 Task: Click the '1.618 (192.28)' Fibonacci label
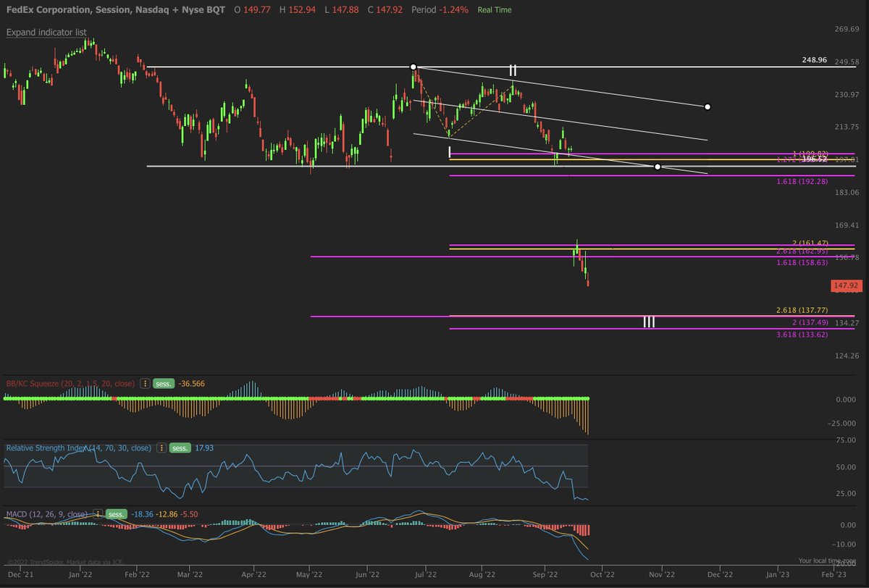pos(801,182)
